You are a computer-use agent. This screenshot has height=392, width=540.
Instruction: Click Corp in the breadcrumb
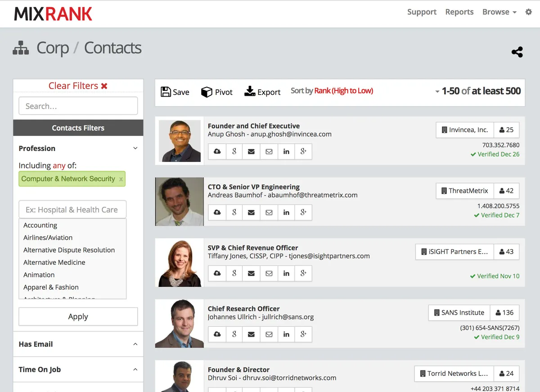click(53, 48)
